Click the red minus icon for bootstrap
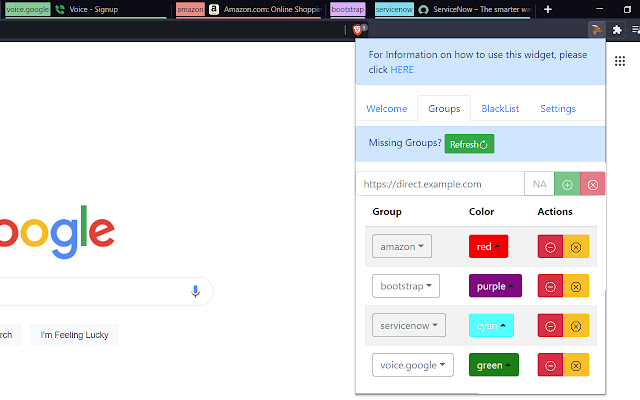 550,286
